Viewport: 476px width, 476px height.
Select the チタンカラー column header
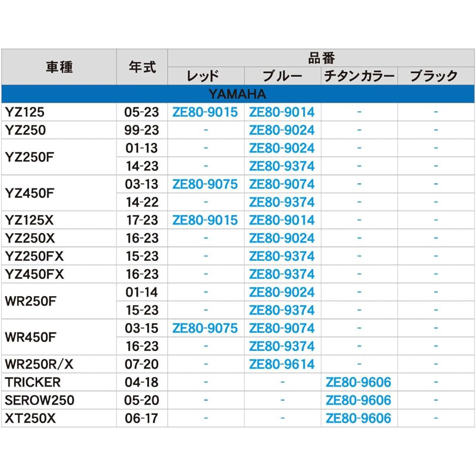tap(359, 76)
